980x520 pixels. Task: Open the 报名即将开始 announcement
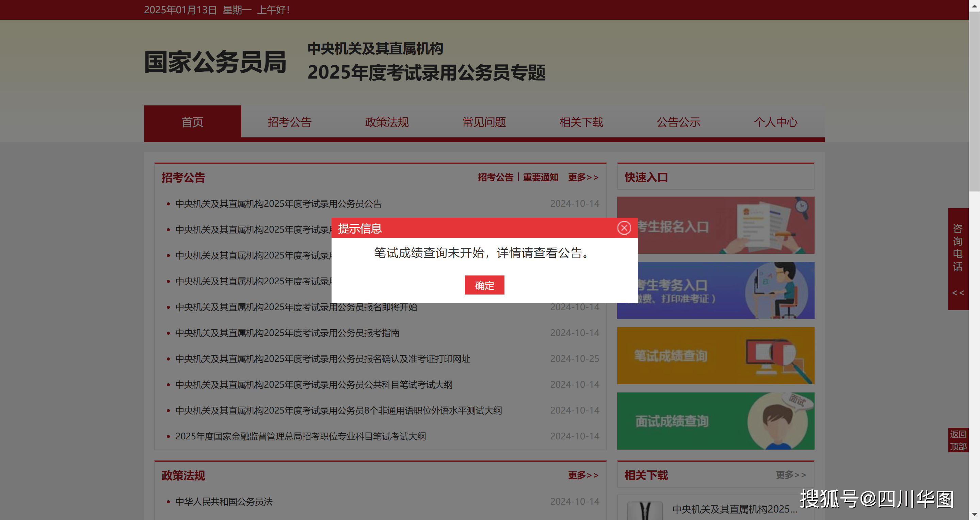click(296, 307)
